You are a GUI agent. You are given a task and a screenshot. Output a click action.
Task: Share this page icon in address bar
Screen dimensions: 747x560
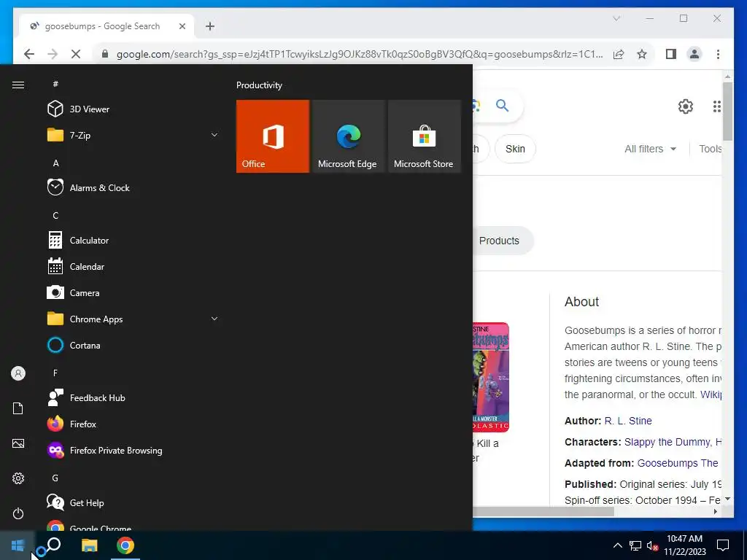619,54
